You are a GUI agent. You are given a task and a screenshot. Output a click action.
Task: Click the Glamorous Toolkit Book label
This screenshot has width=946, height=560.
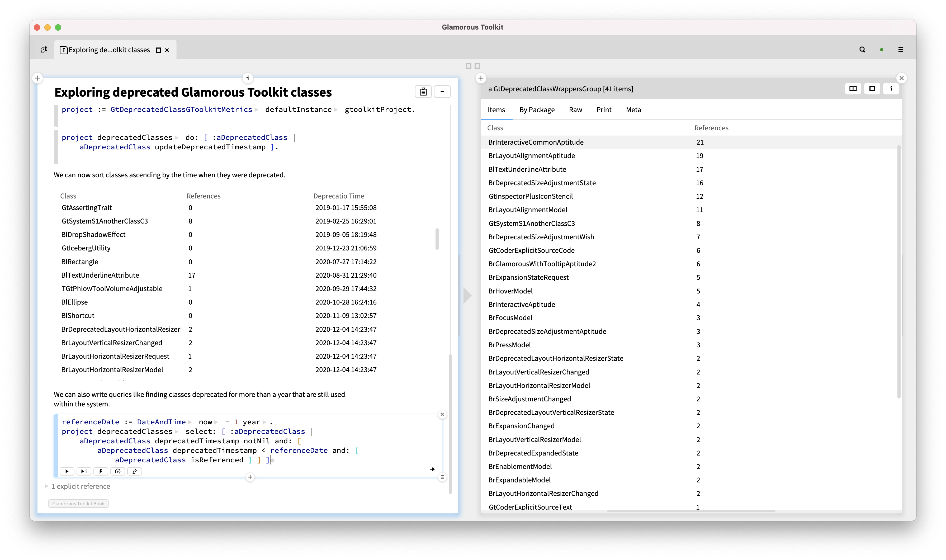coord(78,504)
